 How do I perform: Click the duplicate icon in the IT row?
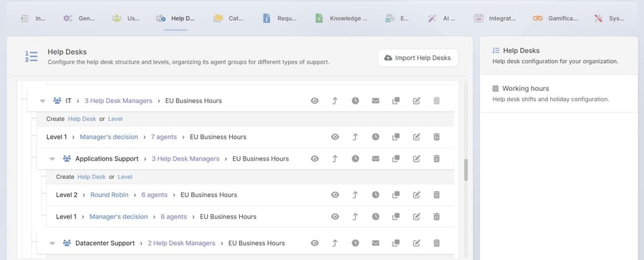point(396,100)
